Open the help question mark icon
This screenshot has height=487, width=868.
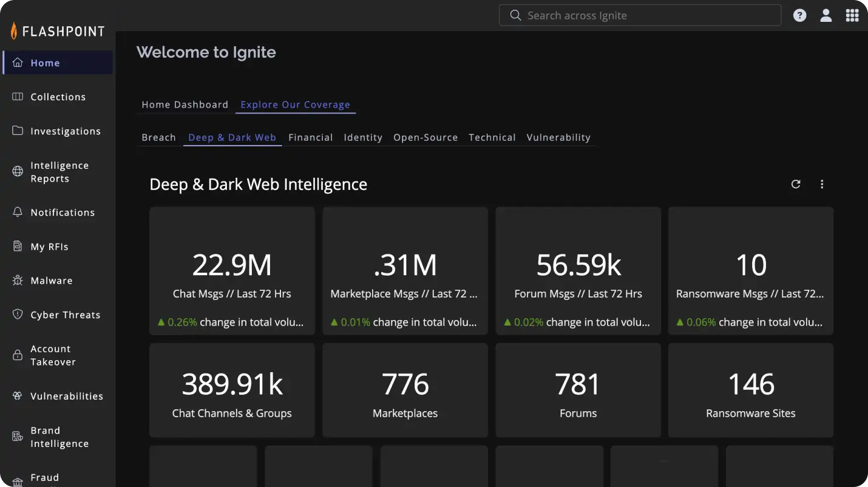(x=800, y=16)
